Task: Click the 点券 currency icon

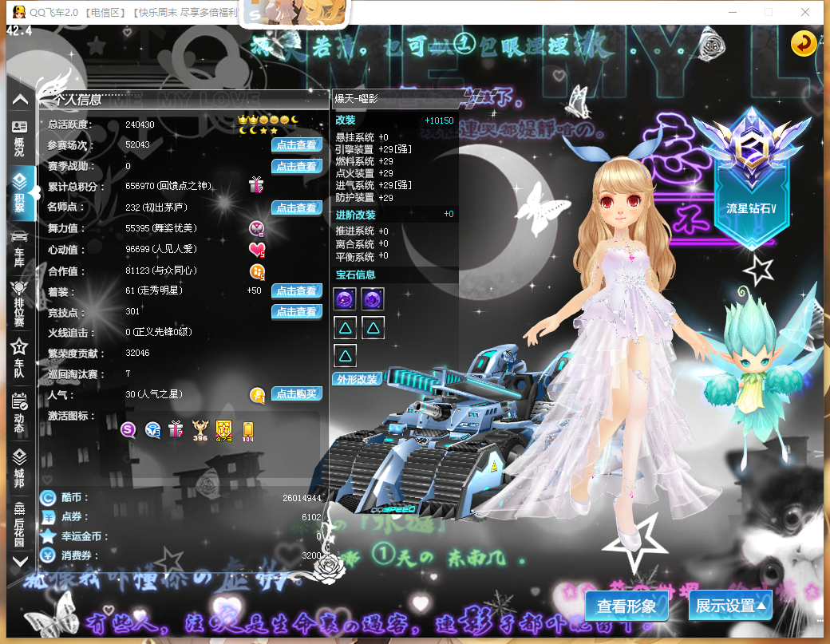Action: tap(48, 517)
